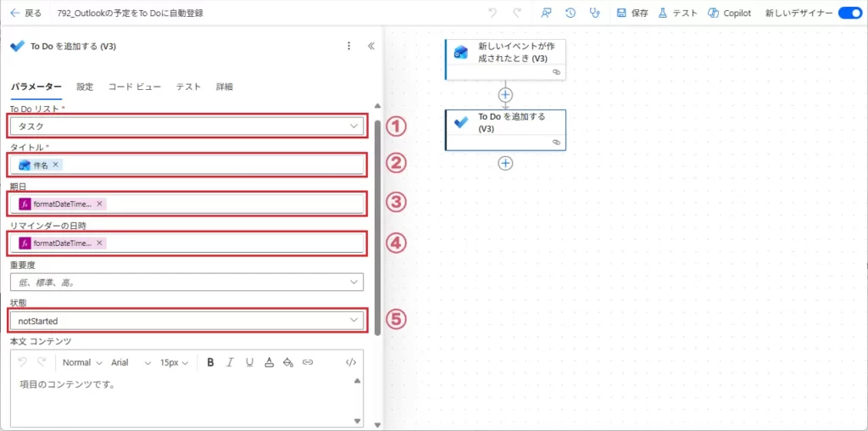Screen dimensions: 868x431
Task: Open the 重要度 dropdown
Action: 186,282
